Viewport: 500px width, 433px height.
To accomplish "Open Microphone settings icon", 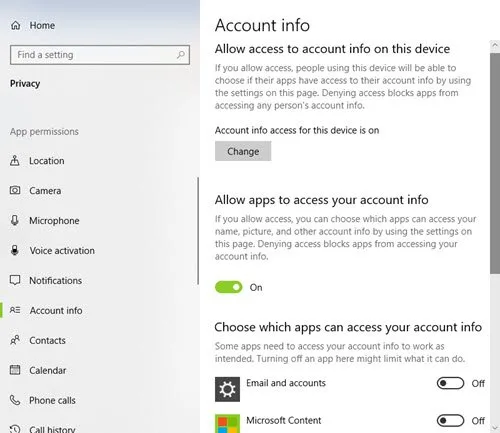I will point(15,220).
